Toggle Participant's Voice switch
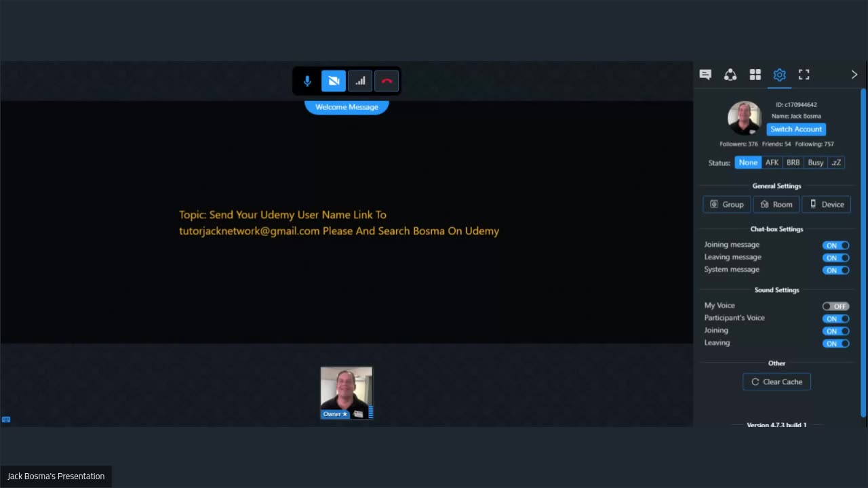Image resolution: width=868 pixels, height=488 pixels. point(836,319)
